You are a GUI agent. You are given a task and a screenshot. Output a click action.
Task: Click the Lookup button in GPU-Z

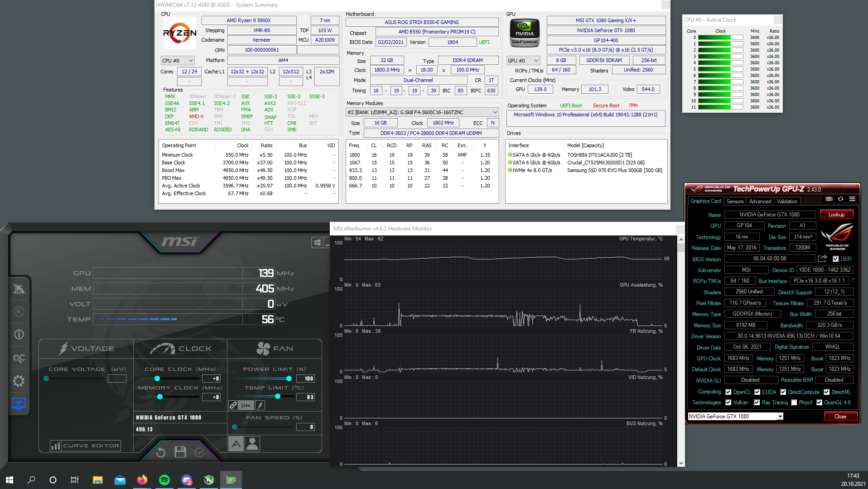point(836,215)
